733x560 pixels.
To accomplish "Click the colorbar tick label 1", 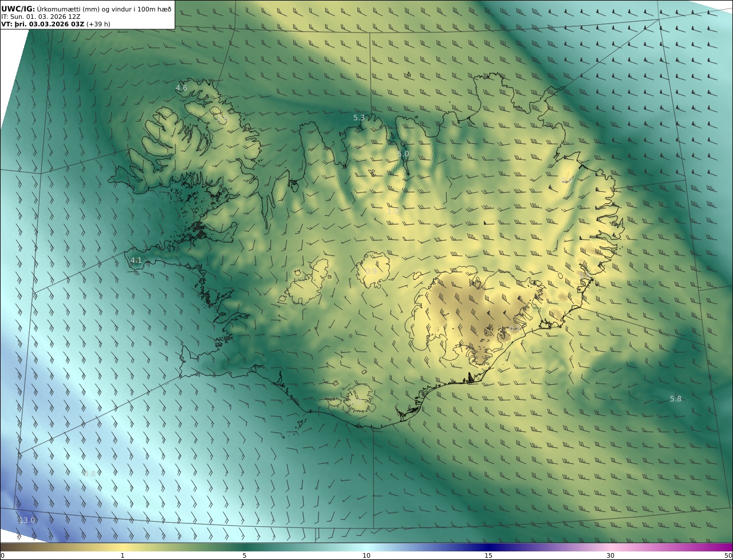I will (122, 555).
